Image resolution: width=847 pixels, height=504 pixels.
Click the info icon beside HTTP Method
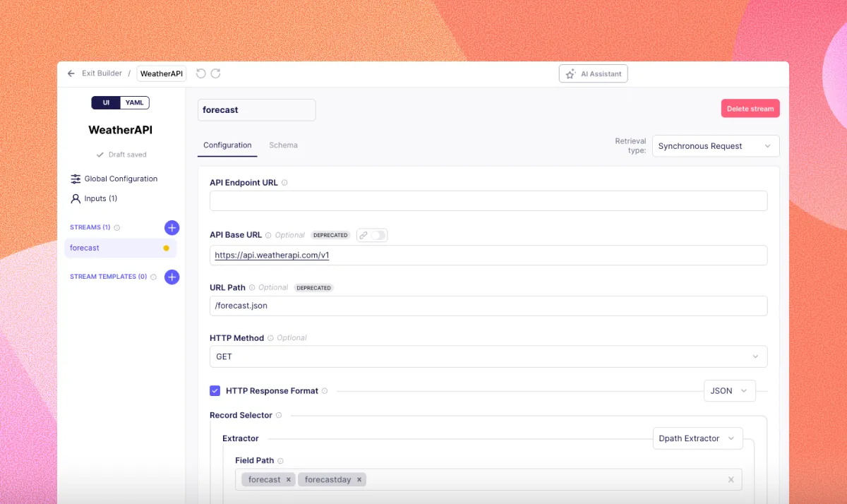pos(270,338)
